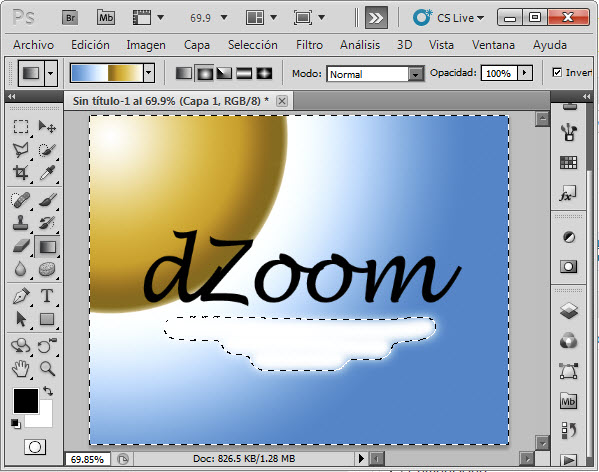Show the Adjustments panel icon
The height and width of the screenshot is (472, 599).
tap(568, 237)
